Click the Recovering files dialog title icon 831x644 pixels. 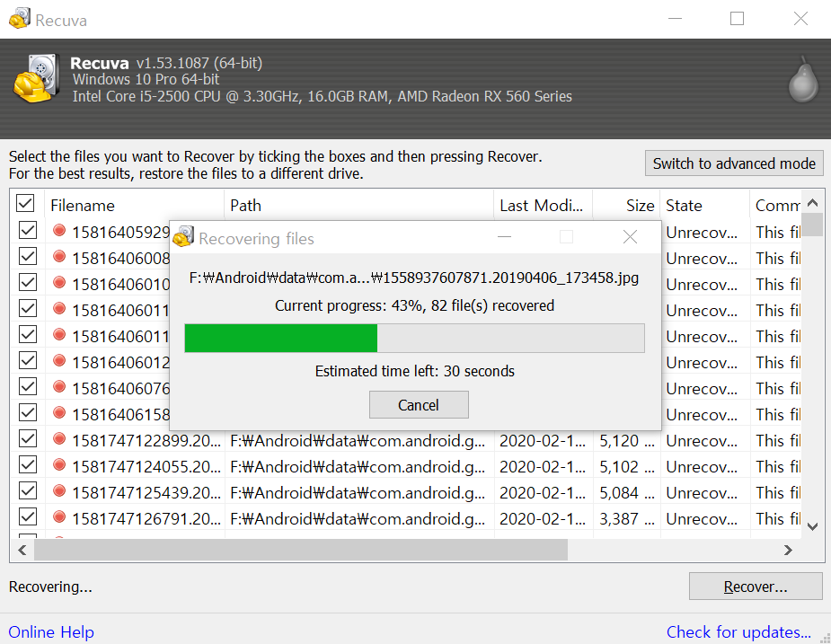[183, 236]
